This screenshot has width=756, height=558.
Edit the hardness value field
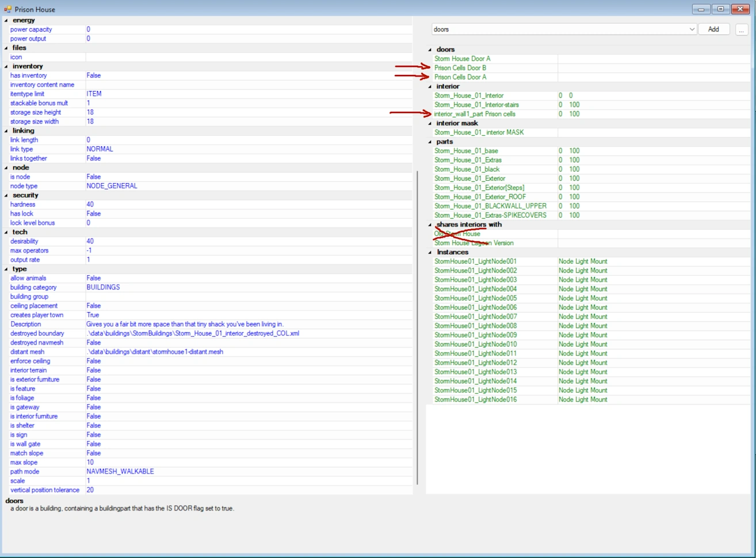[x=90, y=204]
